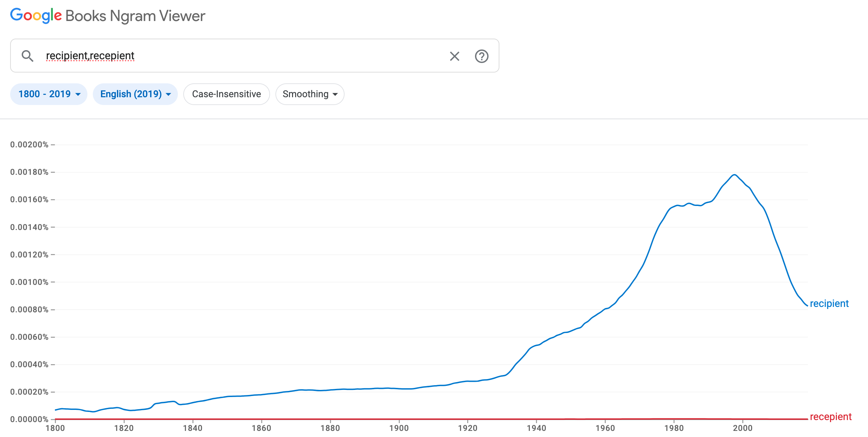The height and width of the screenshot is (437, 868).
Task: Click the 1800 start year axis label
Action: tap(55, 428)
